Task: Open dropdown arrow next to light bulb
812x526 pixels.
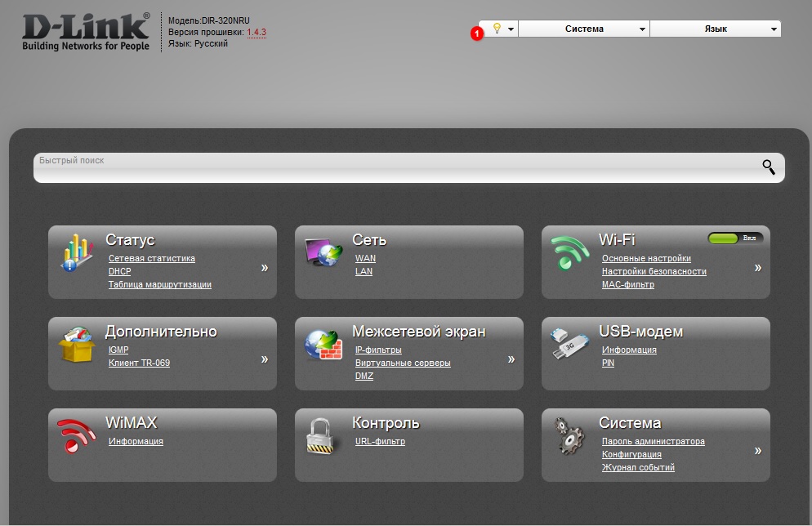Action: 511,29
